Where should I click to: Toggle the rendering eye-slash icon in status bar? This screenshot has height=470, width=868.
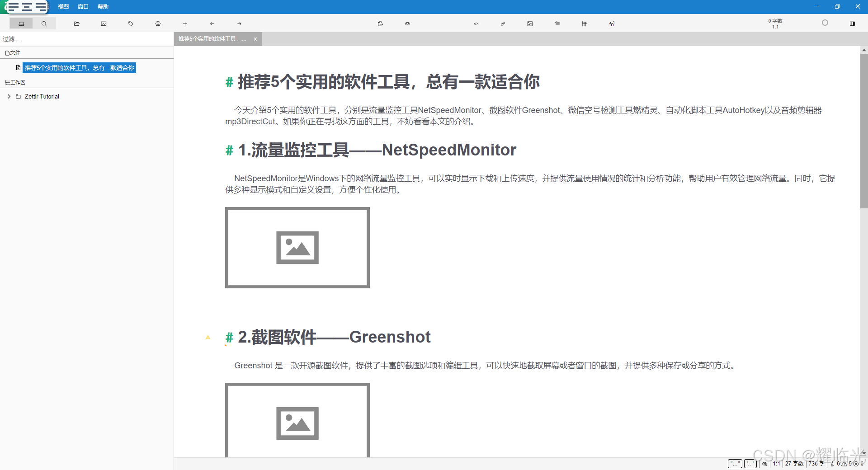(765, 464)
